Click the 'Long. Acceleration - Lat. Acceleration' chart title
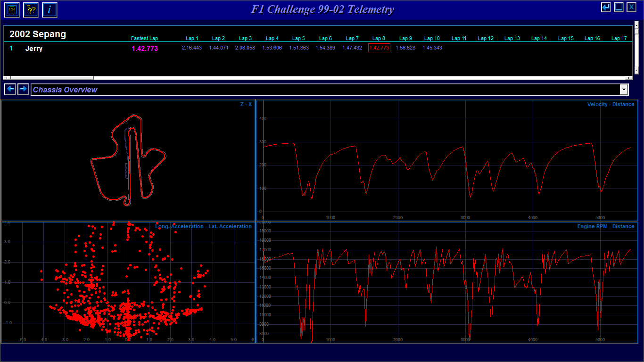This screenshot has height=362, width=644. 203,227
